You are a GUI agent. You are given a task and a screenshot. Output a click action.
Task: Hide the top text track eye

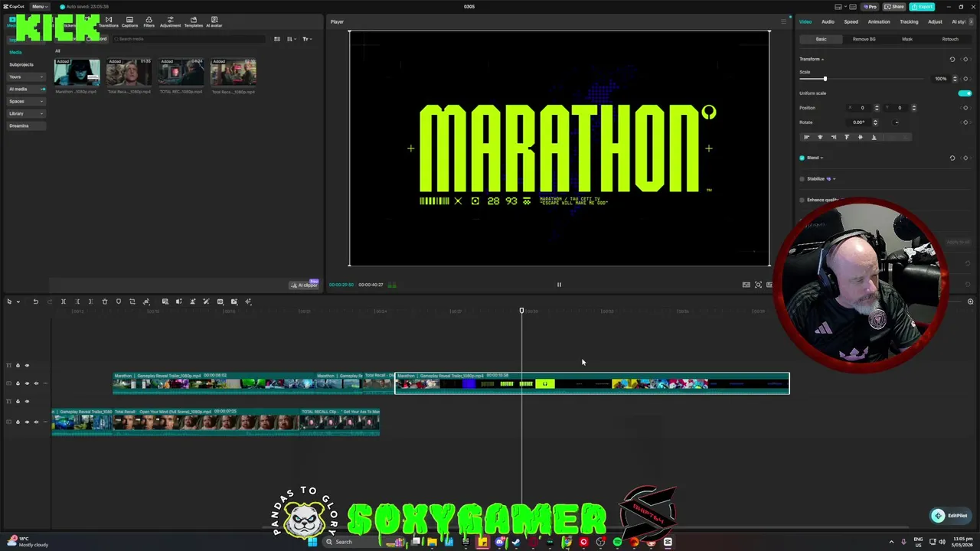27,366
